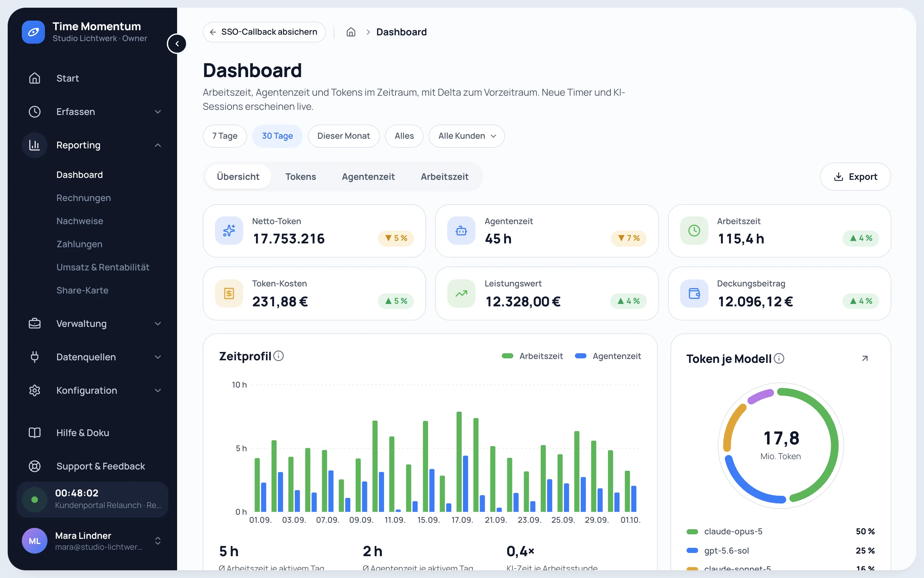
Task: Click the ML user avatar
Action: [34, 540]
